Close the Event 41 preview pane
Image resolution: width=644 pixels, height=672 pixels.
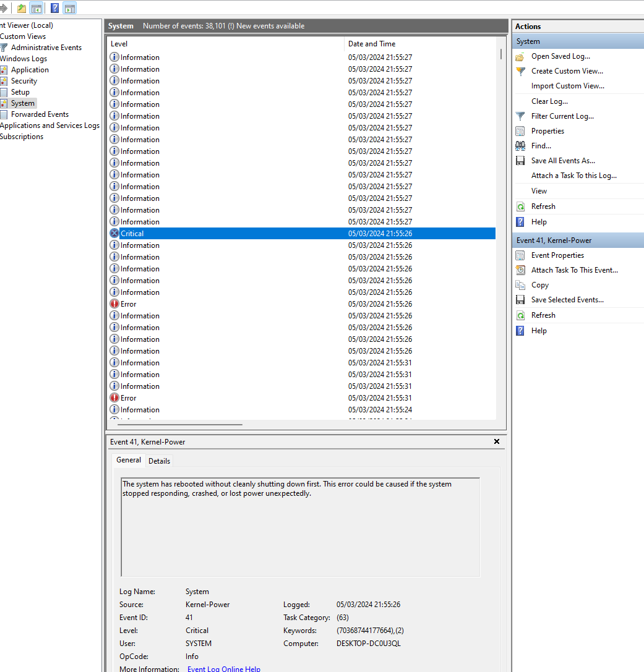click(496, 441)
